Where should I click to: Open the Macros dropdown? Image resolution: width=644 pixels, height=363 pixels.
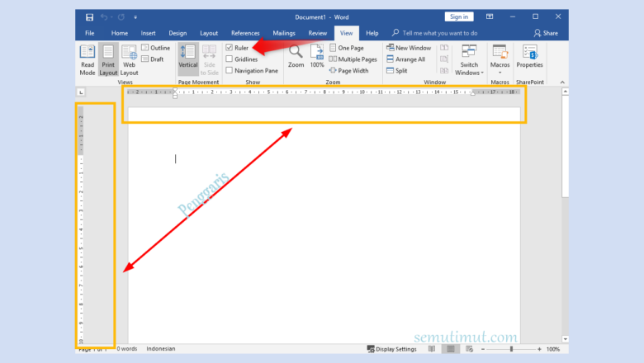[x=500, y=60]
